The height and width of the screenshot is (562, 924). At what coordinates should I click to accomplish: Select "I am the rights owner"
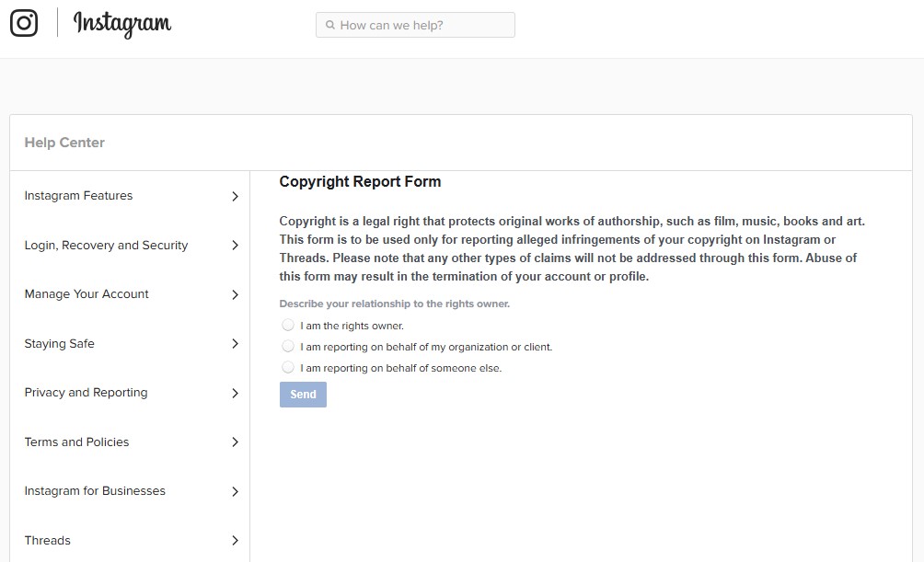[288, 325]
